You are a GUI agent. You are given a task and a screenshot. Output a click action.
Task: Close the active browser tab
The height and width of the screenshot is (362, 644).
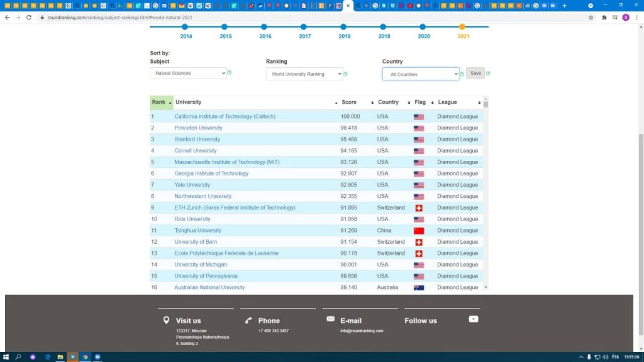coord(348,6)
